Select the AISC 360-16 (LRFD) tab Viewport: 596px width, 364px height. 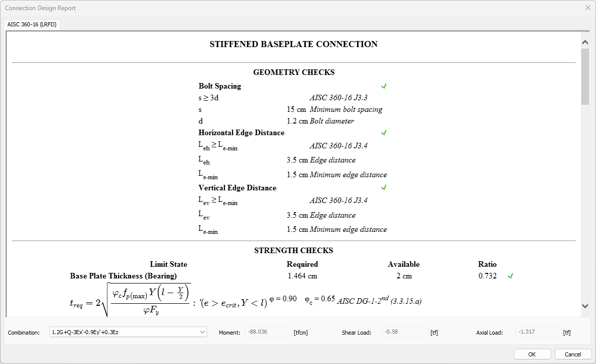(32, 24)
